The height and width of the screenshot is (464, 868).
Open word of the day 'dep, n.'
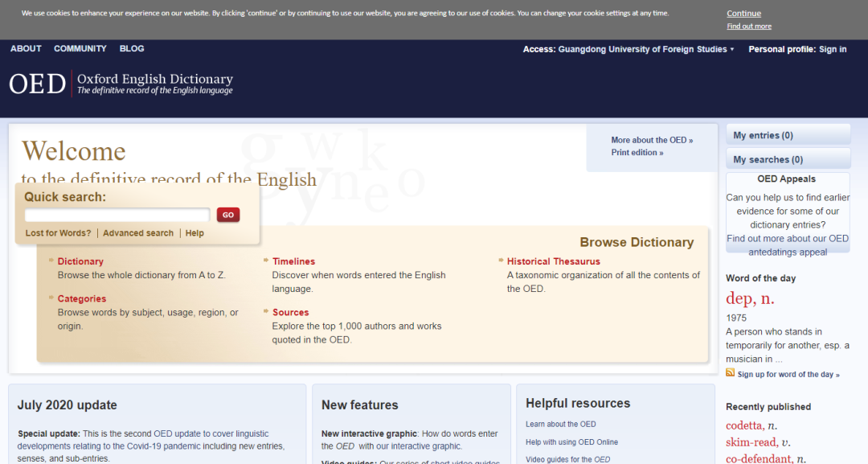click(x=750, y=299)
